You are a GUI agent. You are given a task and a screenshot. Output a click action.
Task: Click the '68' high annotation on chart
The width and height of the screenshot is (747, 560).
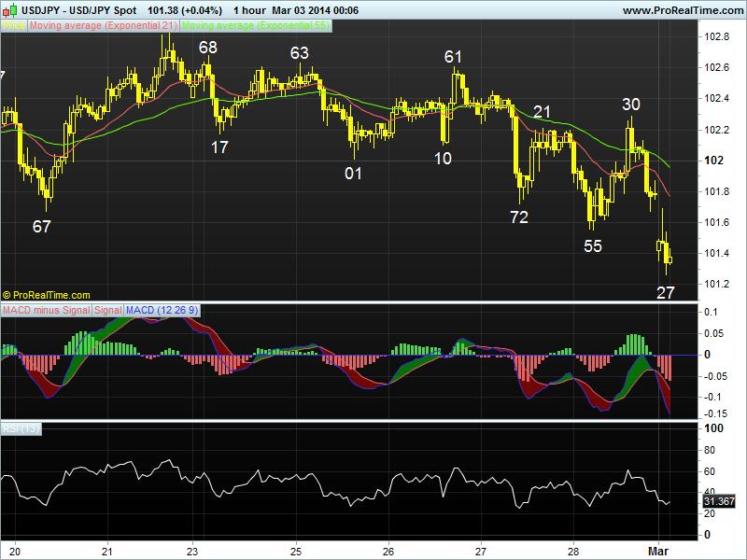(208, 48)
